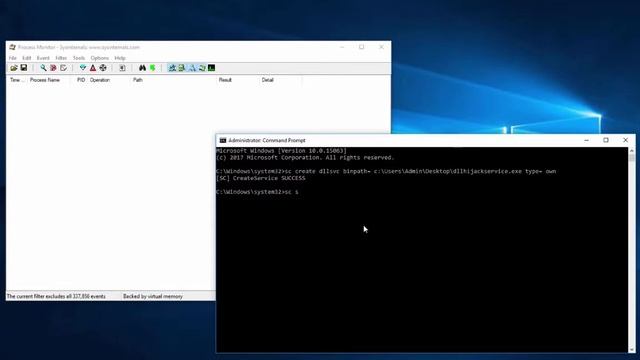Open the Help menu in Process Monitor
The height and width of the screenshot is (360, 640).
(x=120, y=58)
